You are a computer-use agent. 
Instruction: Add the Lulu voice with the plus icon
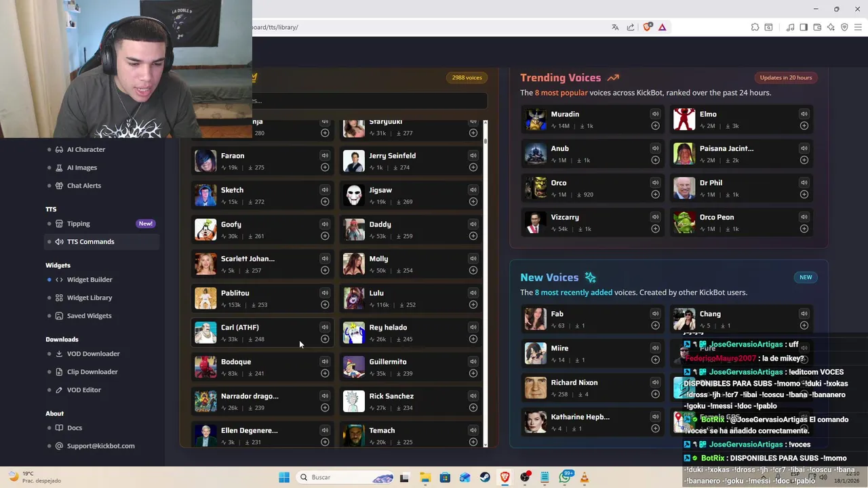point(473,304)
